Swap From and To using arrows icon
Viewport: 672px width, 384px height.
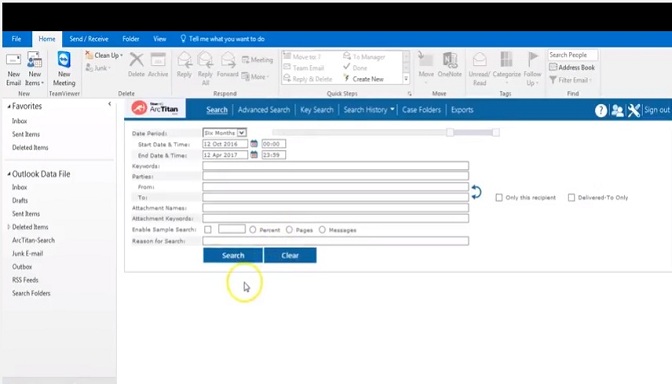tap(476, 192)
